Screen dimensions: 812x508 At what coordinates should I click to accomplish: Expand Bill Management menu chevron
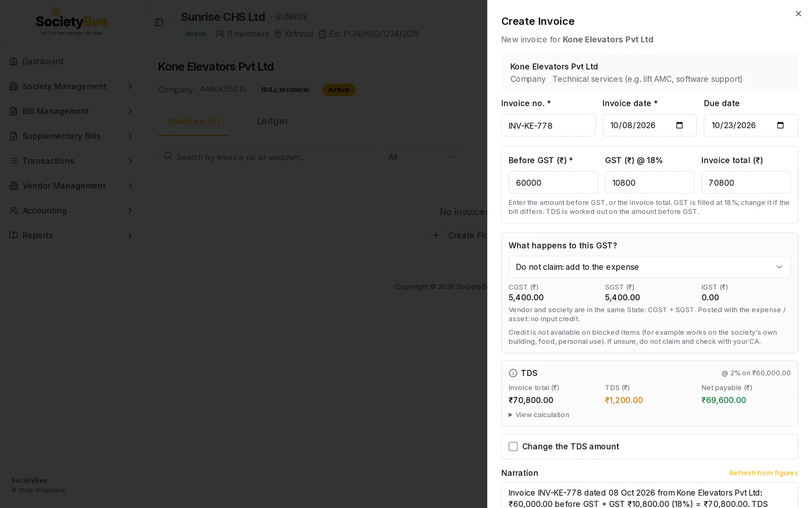click(130, 111)
